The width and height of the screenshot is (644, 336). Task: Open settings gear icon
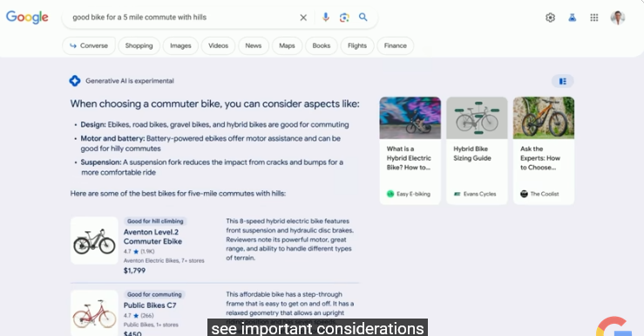click(551, 17)
